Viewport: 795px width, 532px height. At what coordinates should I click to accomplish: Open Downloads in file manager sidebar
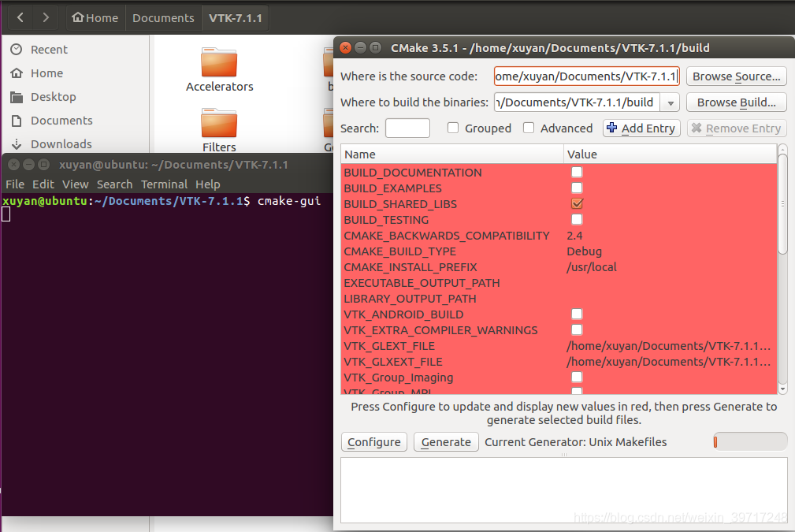pos(61,144)
